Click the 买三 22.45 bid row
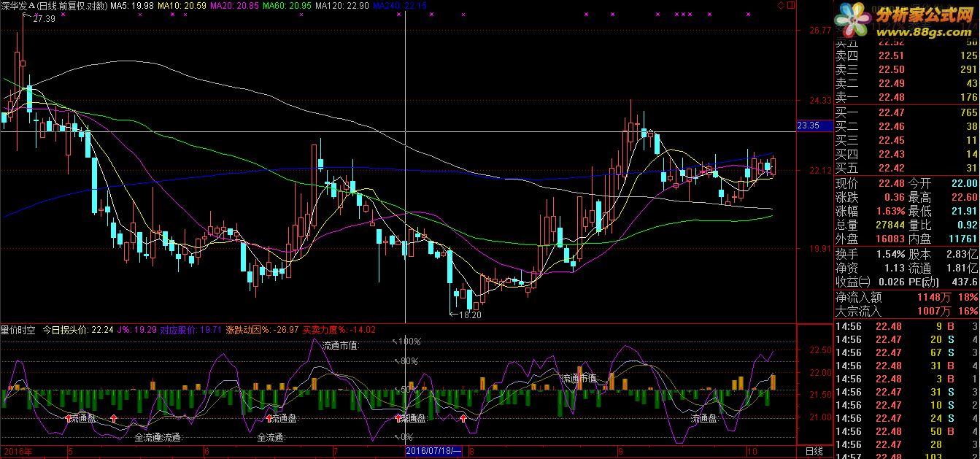 (x=906, y=140)
